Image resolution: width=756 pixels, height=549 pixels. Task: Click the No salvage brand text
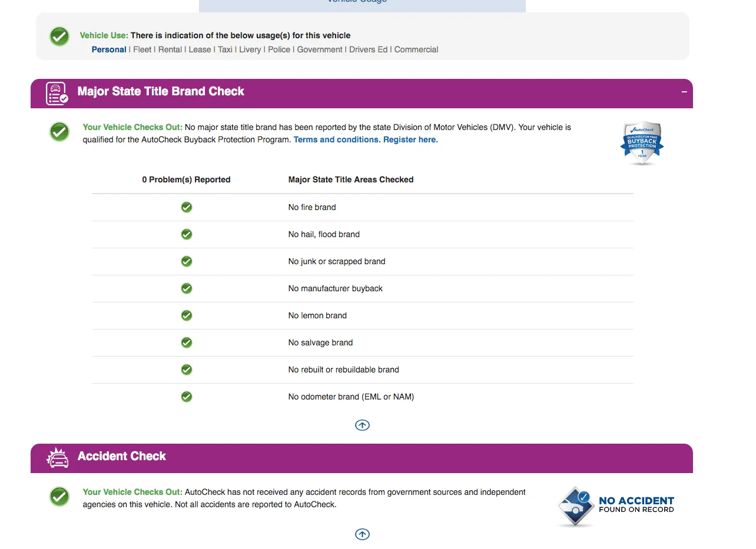(321, 342)
